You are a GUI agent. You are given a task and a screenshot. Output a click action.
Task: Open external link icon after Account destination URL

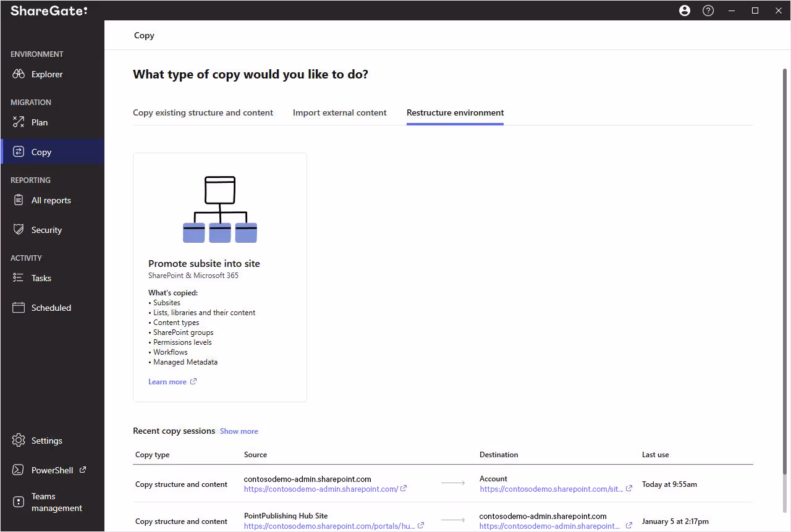[629, 489]
